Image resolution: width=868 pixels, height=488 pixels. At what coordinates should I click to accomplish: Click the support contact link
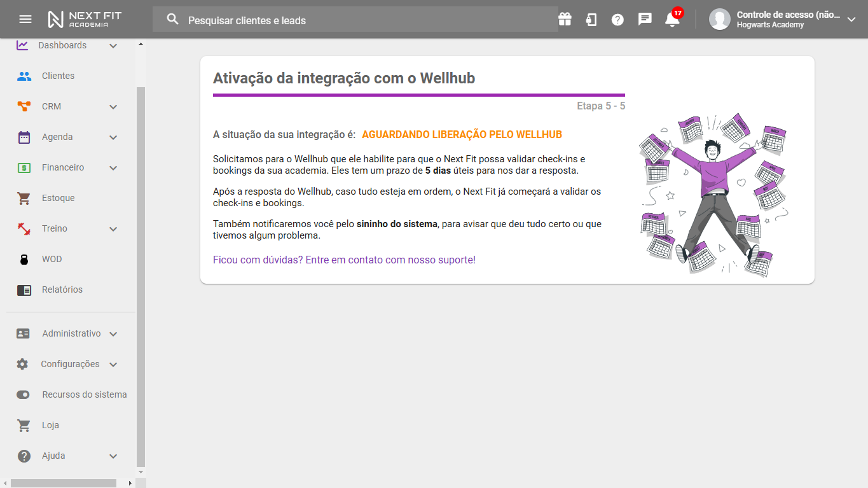coord(344,260)
